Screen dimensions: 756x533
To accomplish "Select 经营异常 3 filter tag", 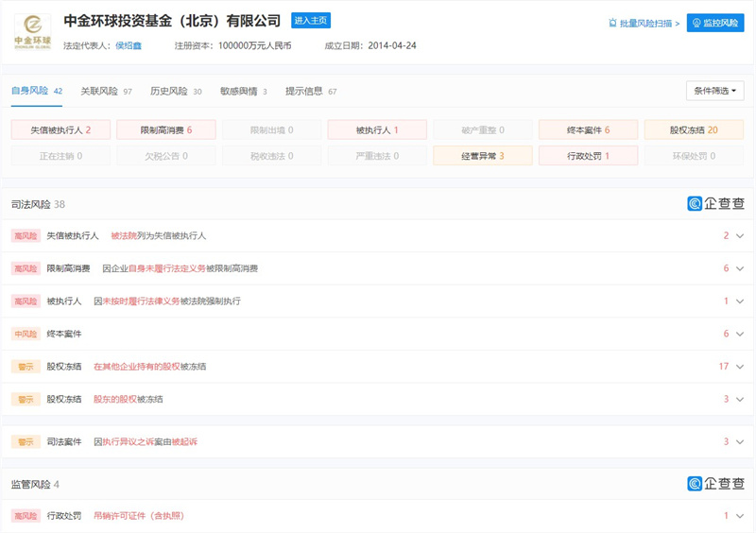I will [x=483, y=156].
